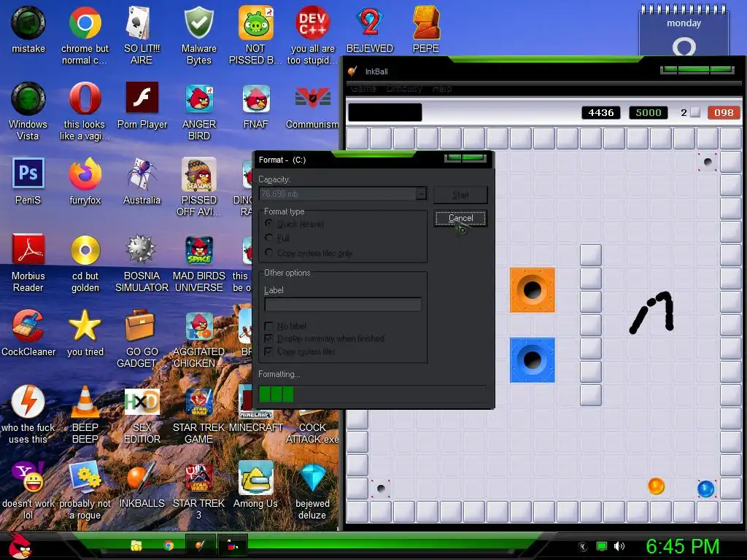Open the Photoshop Ps desktop icon
The width and height of the screenshot is (747, 560).
pyautogui.click(x=28, y=181)
